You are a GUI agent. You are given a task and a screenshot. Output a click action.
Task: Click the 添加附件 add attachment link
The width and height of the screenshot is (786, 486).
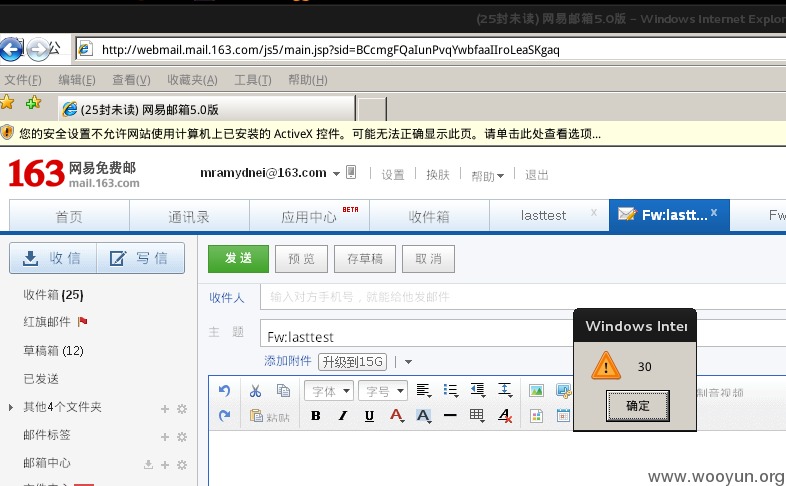coord(288,361)
